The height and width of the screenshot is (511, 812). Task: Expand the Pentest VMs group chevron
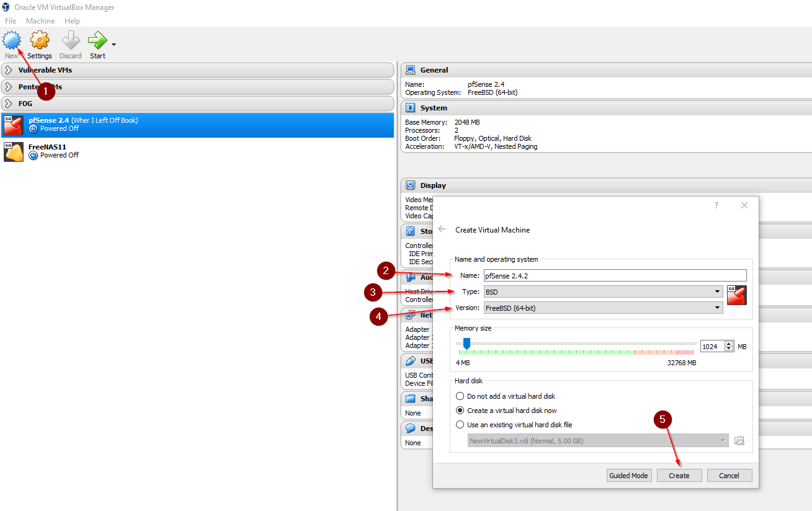[9, 87]
